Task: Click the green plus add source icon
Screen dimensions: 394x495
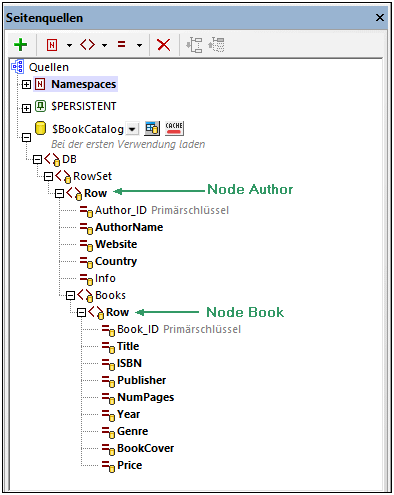Action: [x=21, y=45]
